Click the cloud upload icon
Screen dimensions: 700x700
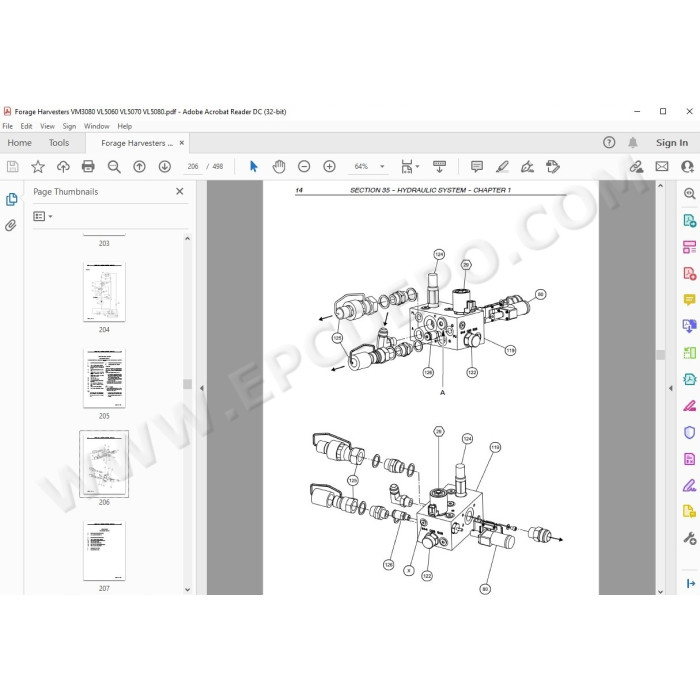(x=63, y=167)
